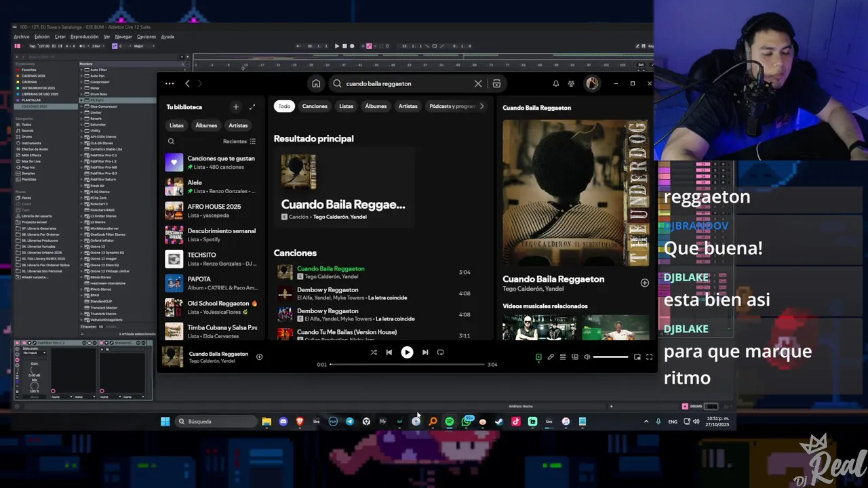The width and height of the screenshot is (868, 488).
Task: Show hidden system tray icons
Action: [646, 422]
